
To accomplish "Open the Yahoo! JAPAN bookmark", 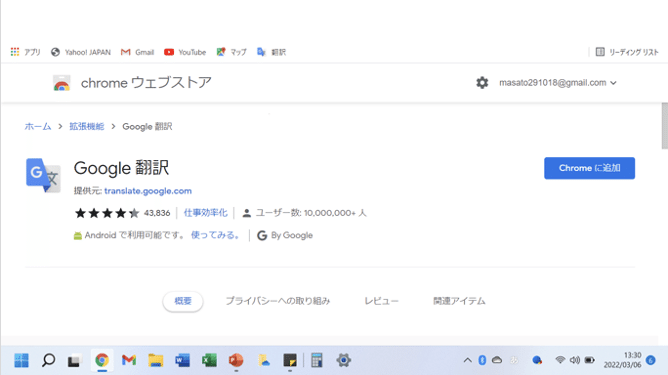I will point(81,52).
